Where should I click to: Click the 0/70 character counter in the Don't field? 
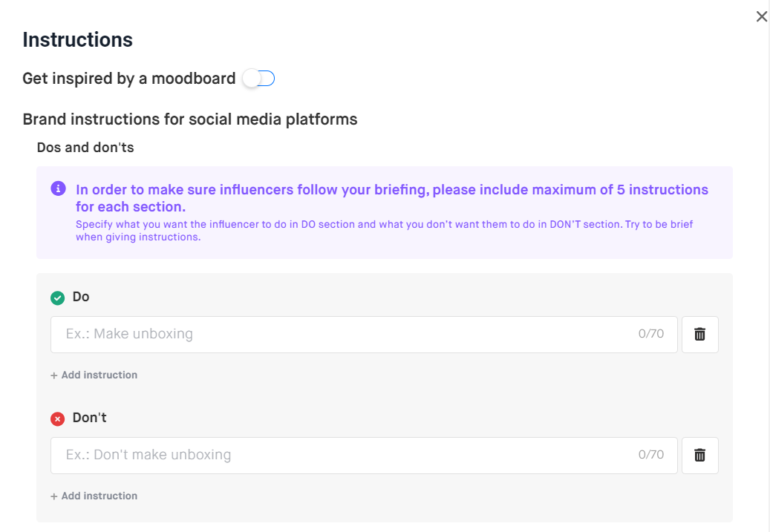point(650,455)
